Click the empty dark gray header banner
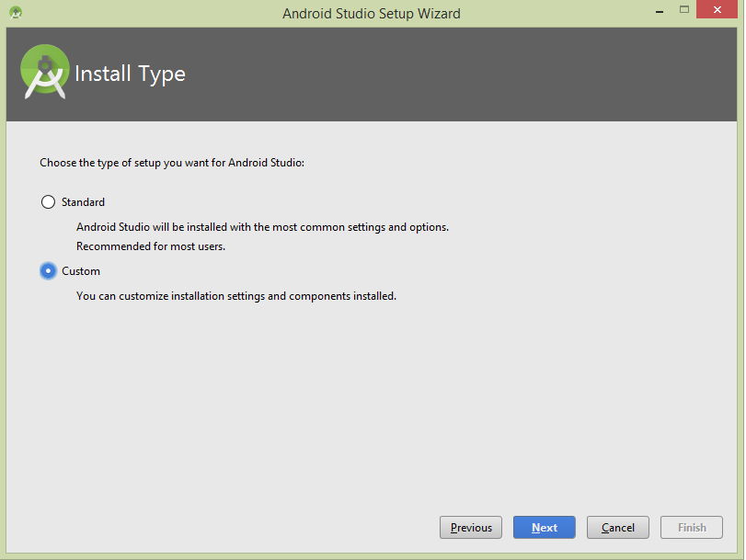746x560 pixels. 460,74
